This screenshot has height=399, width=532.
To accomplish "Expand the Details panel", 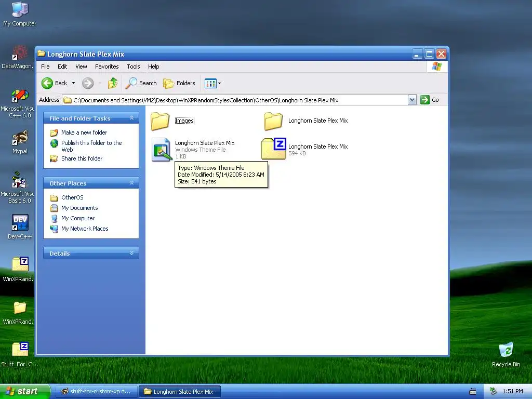I will pos(131,253).
